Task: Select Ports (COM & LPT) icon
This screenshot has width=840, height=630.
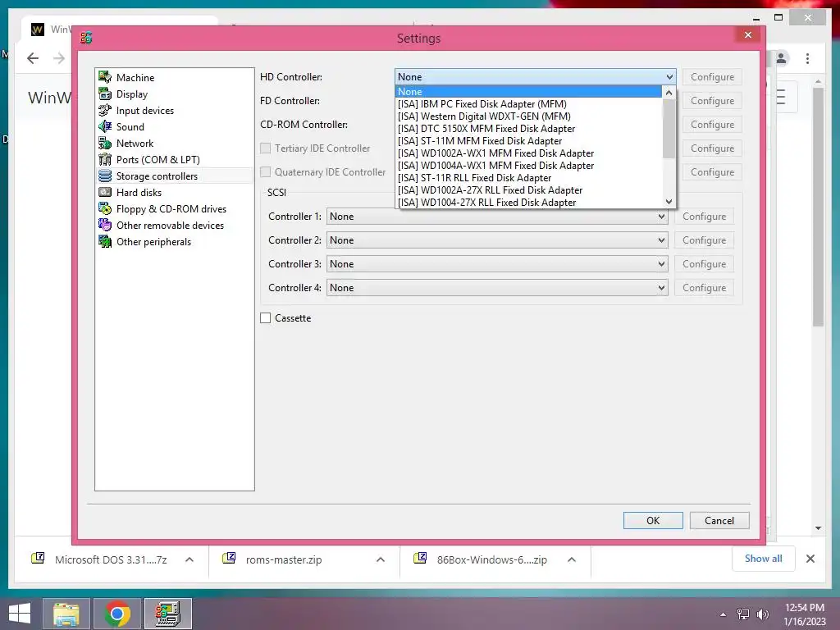Action: coord(105,160)
